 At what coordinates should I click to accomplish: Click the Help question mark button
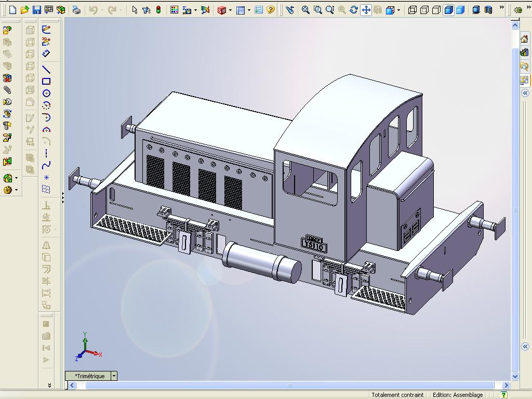pyautogui.click(x=271, y=10)
